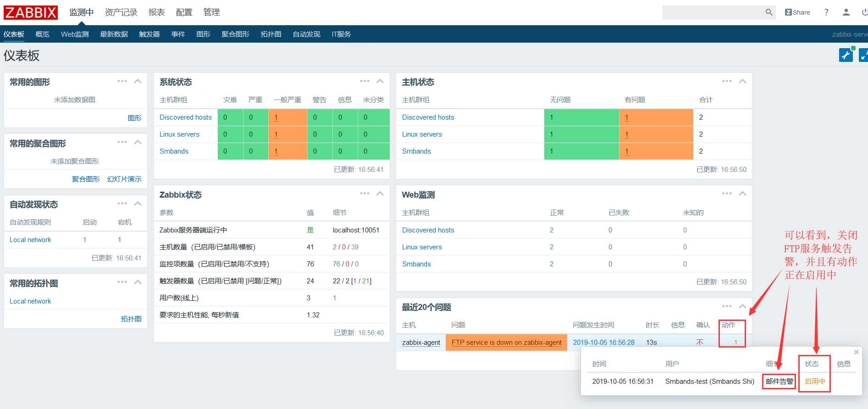Viewport: 868px width, 409px height.
Task: Click Smbands average-severity orange cell in 系统状态
Action: 287,151
